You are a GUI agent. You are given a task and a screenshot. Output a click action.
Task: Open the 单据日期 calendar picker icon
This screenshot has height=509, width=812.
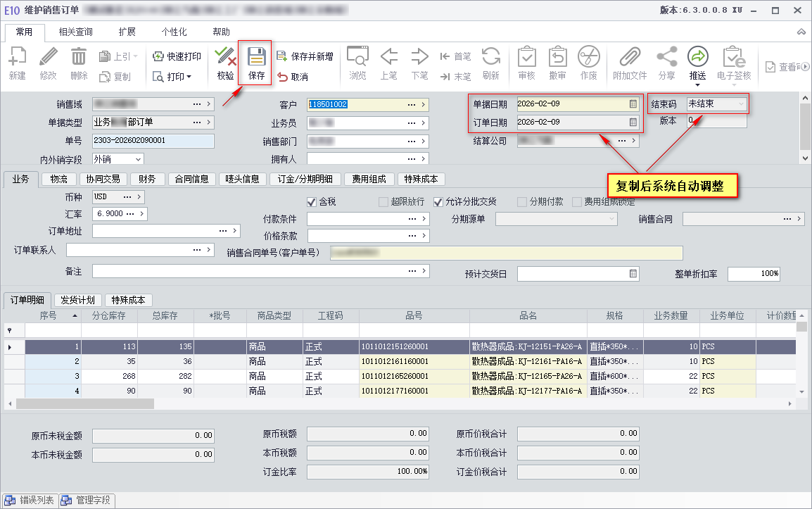(x=633, y=103)
